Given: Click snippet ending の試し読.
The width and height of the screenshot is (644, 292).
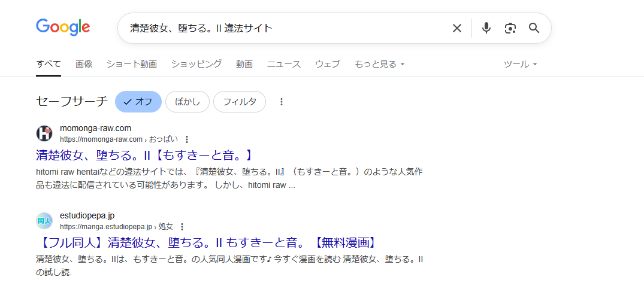Looking at the screenshot, I should pos(229,267).
